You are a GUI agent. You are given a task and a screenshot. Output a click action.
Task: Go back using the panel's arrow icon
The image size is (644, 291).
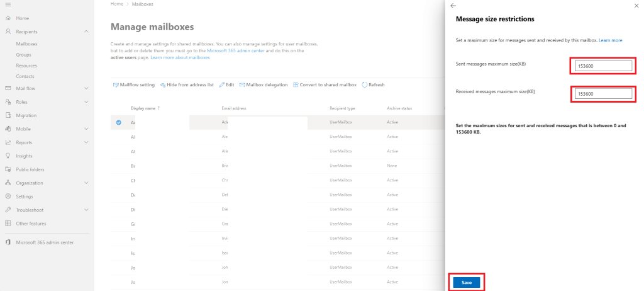[453, 6]
